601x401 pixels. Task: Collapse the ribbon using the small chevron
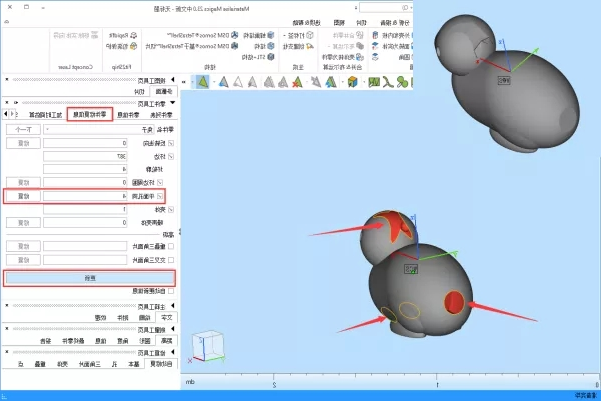click(x=7, y=22)
